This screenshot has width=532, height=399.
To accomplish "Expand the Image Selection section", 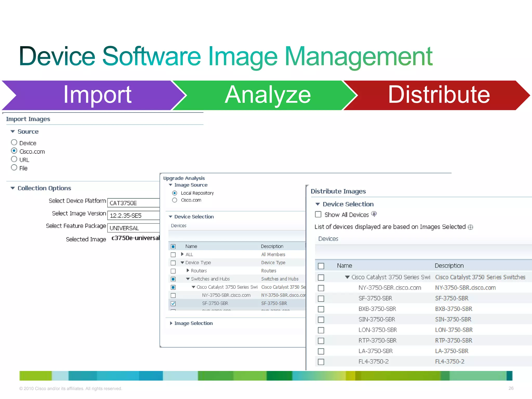I will [x=171, y=323].
